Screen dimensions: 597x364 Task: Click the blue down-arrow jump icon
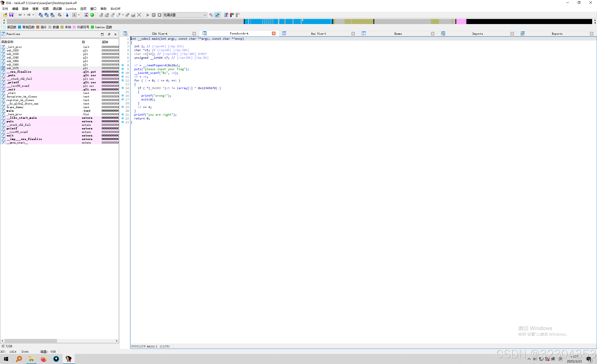click(x=67, y=15)
